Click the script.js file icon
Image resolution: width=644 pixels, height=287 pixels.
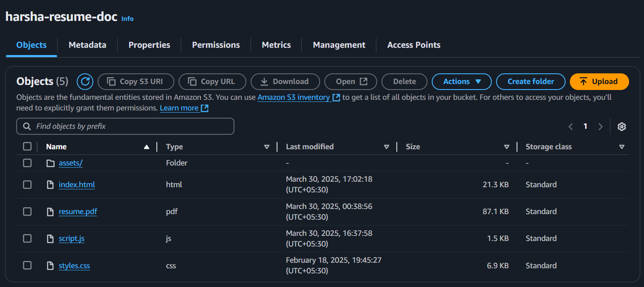click(x=51, y=238)
